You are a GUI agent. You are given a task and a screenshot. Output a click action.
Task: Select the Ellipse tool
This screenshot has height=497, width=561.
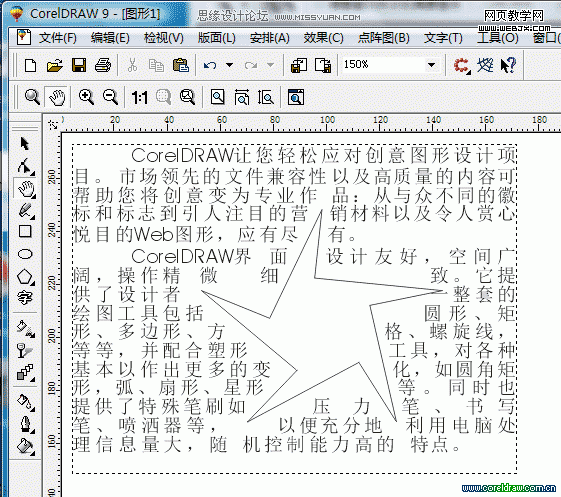pos(25,254)
